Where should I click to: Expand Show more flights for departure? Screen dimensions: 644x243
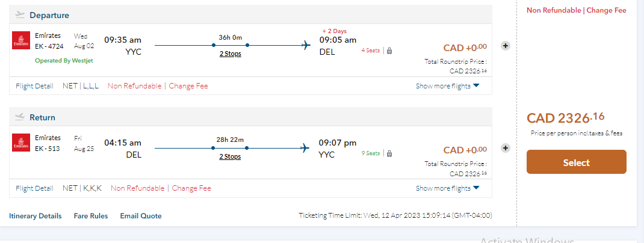(447, 86)
